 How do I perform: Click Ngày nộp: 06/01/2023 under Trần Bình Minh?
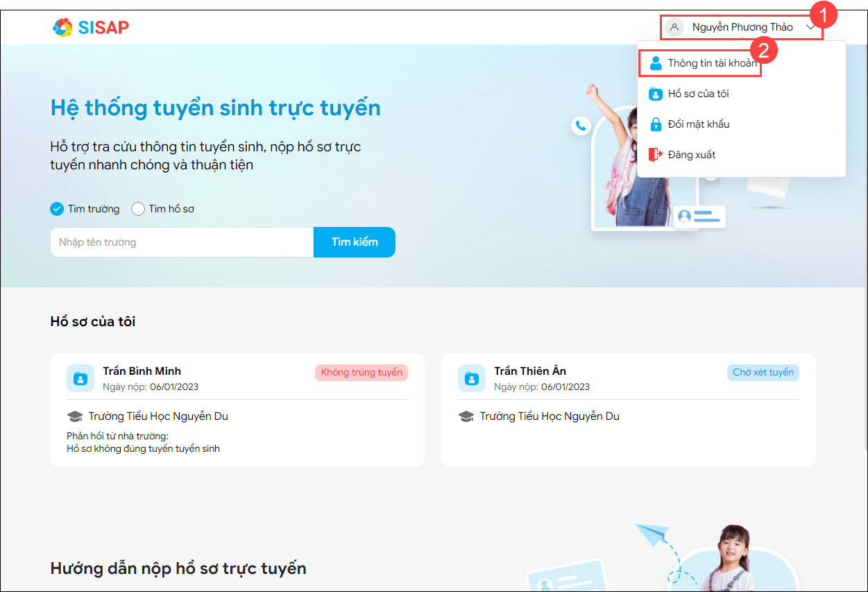(x=151, y=387)
